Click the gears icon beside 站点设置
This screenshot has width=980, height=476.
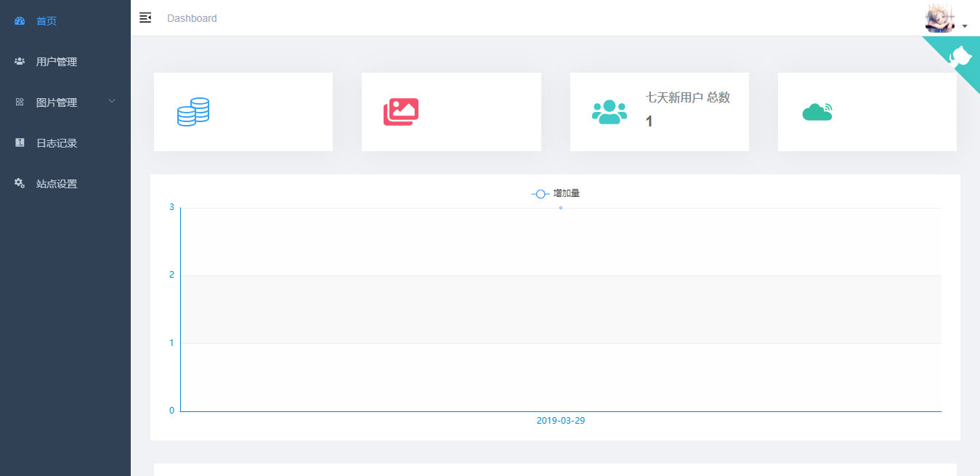click(20, 184)
